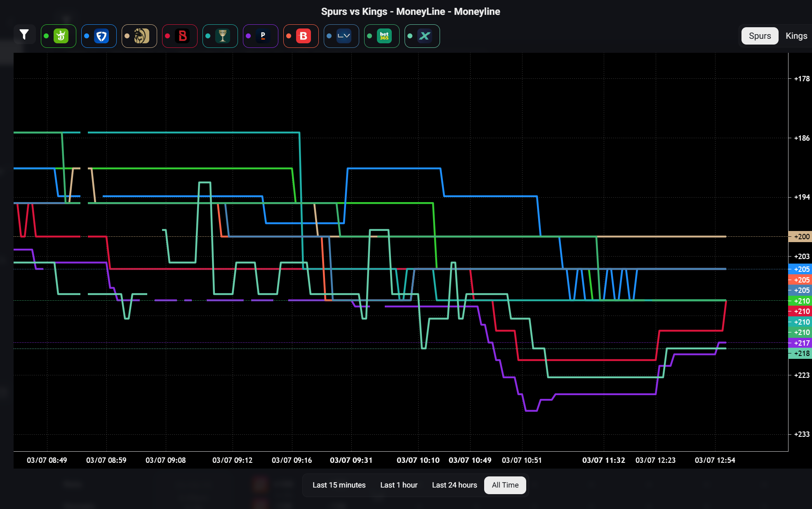The height and width of the screenshot is (509, 812).
Task: Select the Spurs team tab
Action: (760, 36)
